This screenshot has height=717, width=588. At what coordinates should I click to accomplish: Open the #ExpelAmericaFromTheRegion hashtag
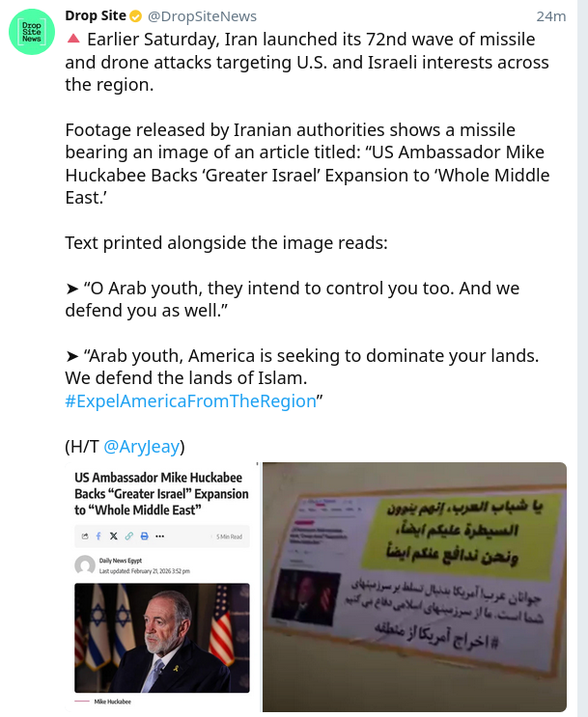coord(190,401)
